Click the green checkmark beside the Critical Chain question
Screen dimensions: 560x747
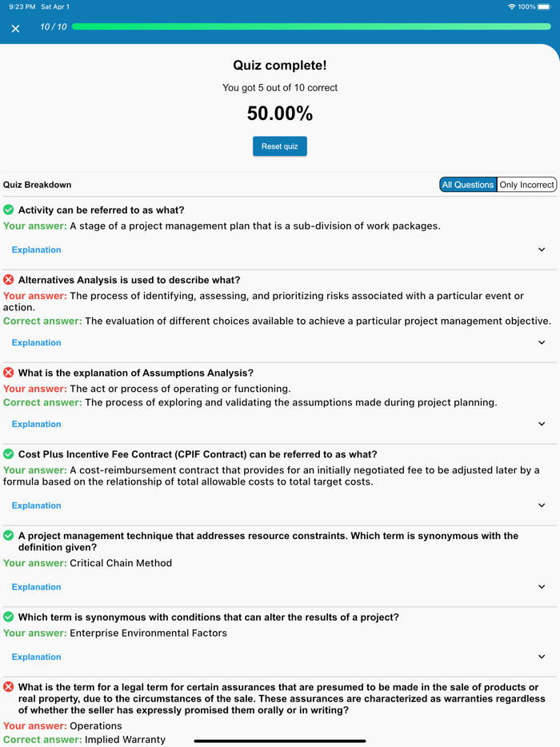(7, 535)
